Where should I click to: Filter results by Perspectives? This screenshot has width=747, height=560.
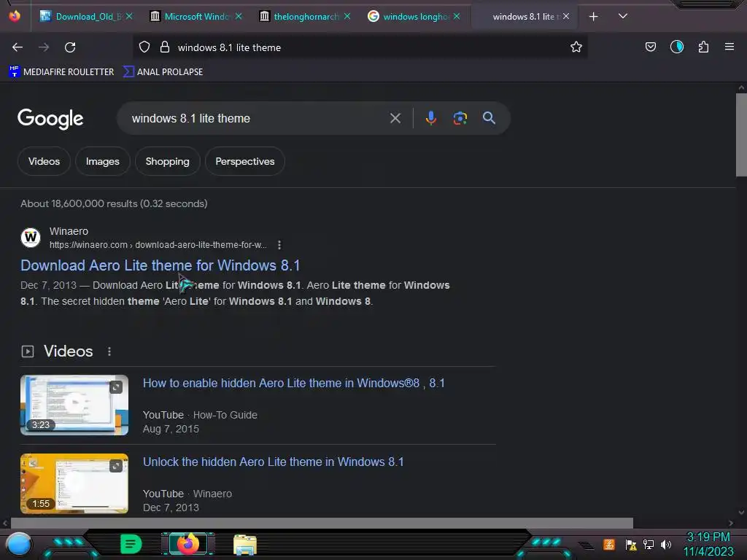click(245, 161)
